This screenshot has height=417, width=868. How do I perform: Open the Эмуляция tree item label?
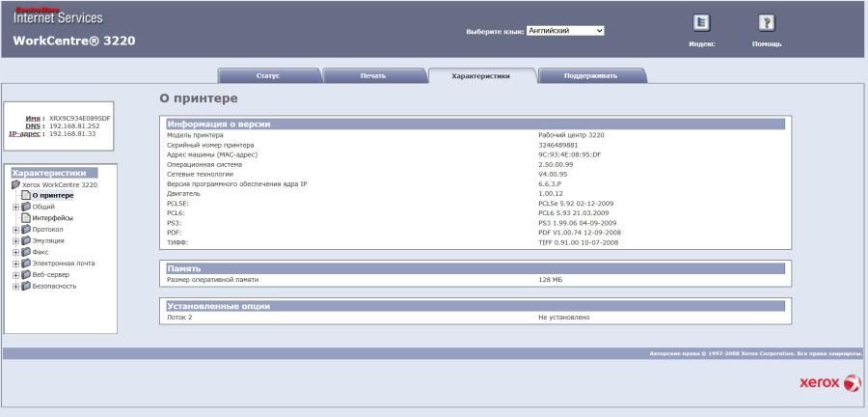48,241
